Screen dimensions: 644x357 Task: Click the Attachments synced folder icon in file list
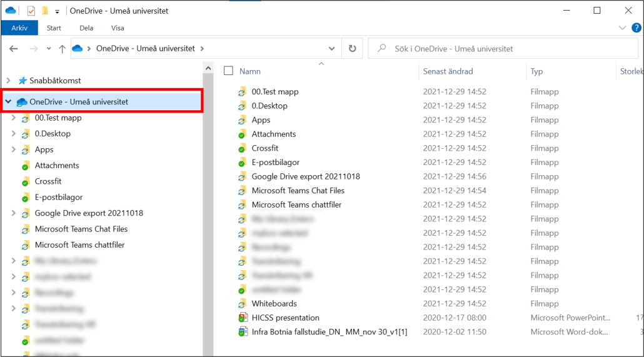(243, 134)
